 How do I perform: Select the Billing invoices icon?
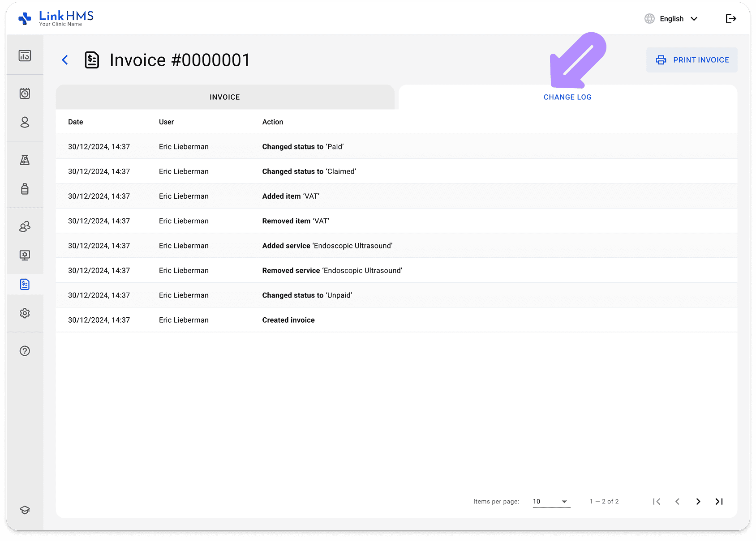point(25,284)
